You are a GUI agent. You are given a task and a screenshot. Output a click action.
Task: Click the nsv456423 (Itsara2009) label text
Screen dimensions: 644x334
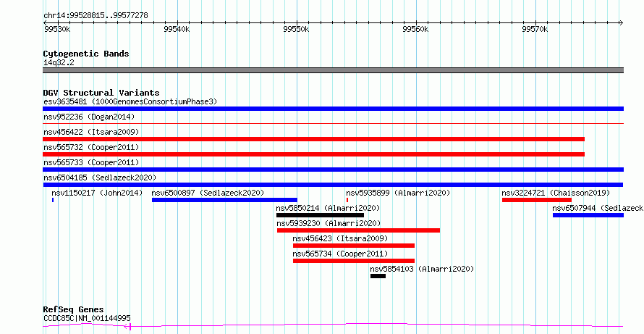341,238
